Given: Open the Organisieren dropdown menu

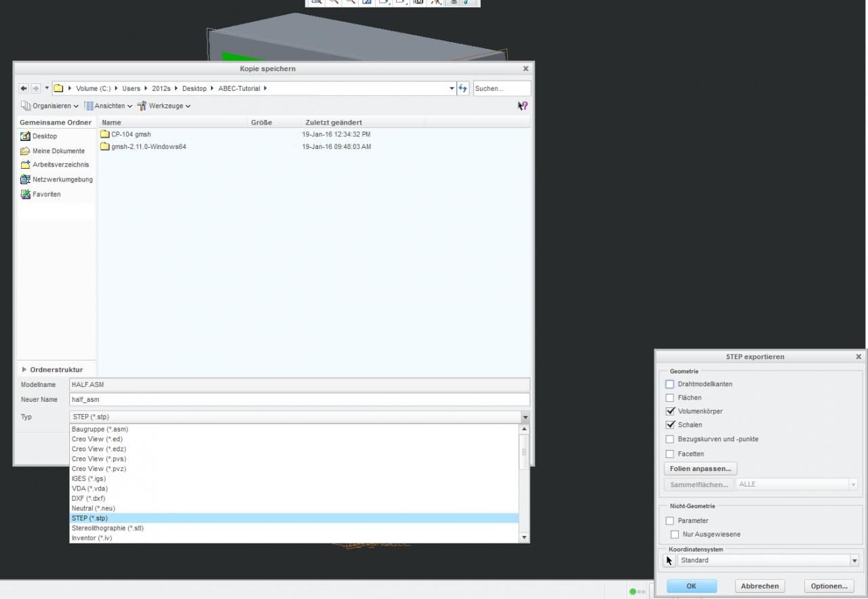Looking at the screenshot, I should point(50,106).
